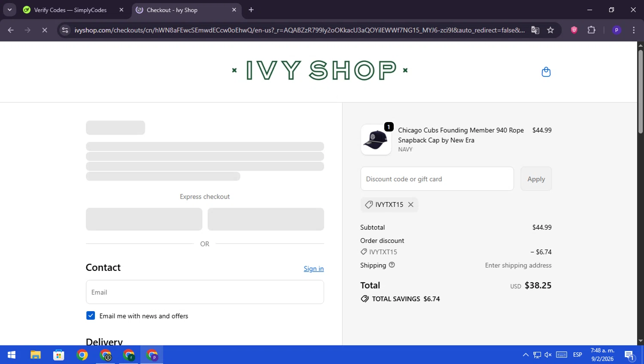Click the TOTAL SAVINGS $6.74 text
Image resolution: width=644 pixels, height=364 pixels.
pyautogui.click(x=406, y=299)
